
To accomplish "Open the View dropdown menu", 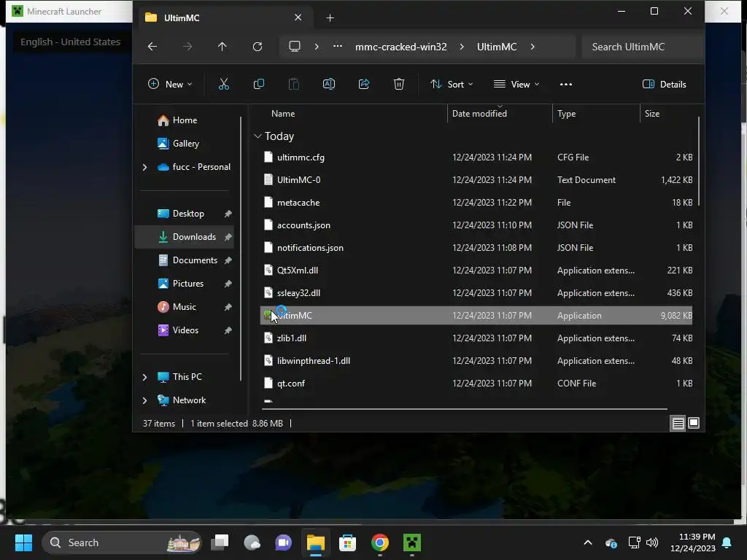I will pos(517,85).
